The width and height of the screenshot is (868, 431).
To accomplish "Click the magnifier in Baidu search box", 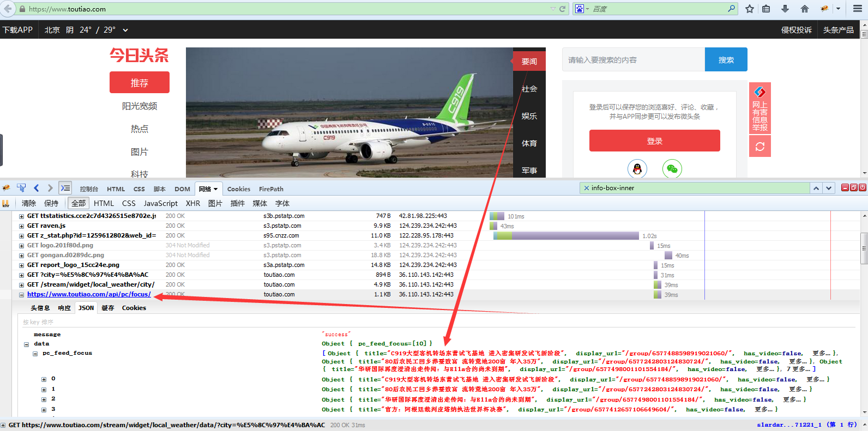I will [x=731, y=9].
